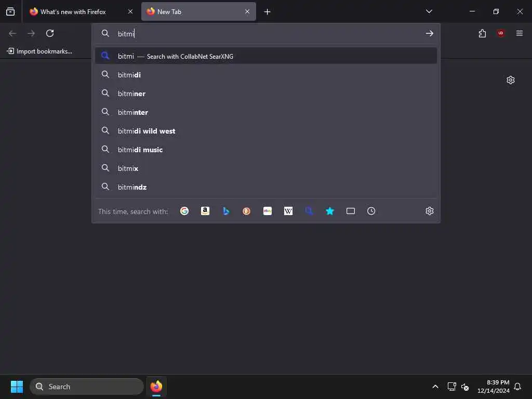Open search settings gear in dropdown
The image size is (532, 399).
coord(430,211)
